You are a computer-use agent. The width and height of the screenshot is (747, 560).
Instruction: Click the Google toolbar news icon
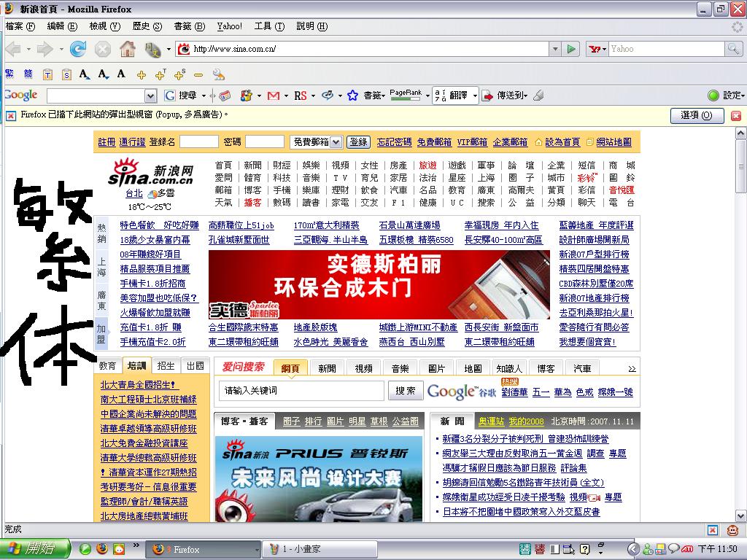pos(225,96)
